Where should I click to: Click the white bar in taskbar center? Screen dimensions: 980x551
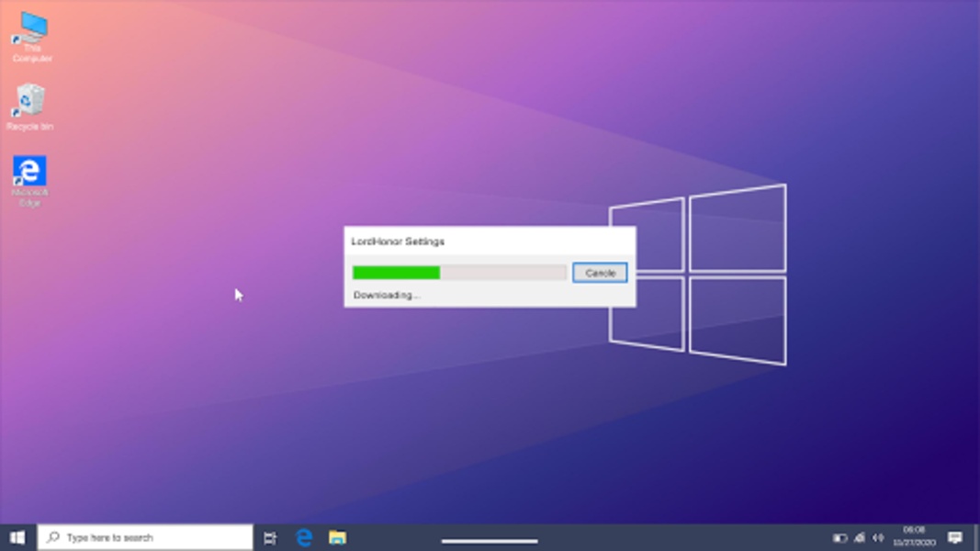[x=490, y=541]
